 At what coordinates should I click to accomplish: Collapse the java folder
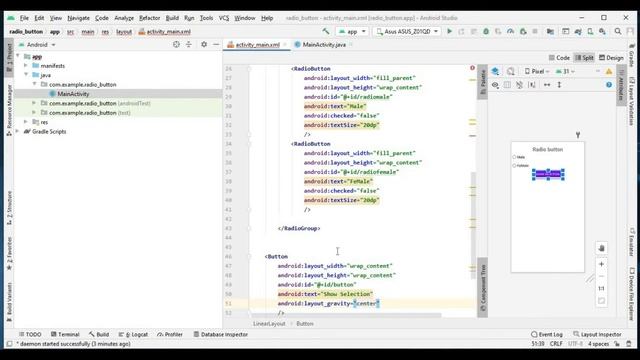(x=26, y=75)
